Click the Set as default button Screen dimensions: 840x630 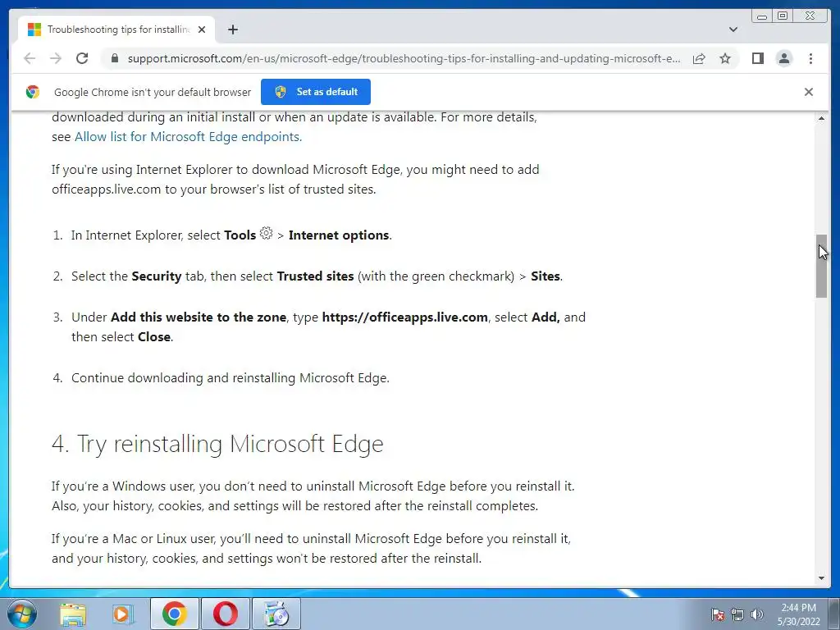(316, 92)
